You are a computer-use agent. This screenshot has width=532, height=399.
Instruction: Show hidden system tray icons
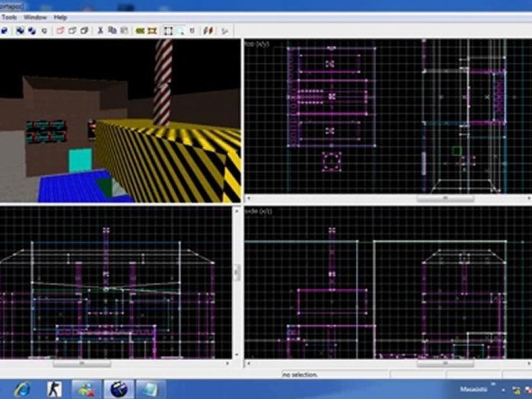(x=503, y=391)
